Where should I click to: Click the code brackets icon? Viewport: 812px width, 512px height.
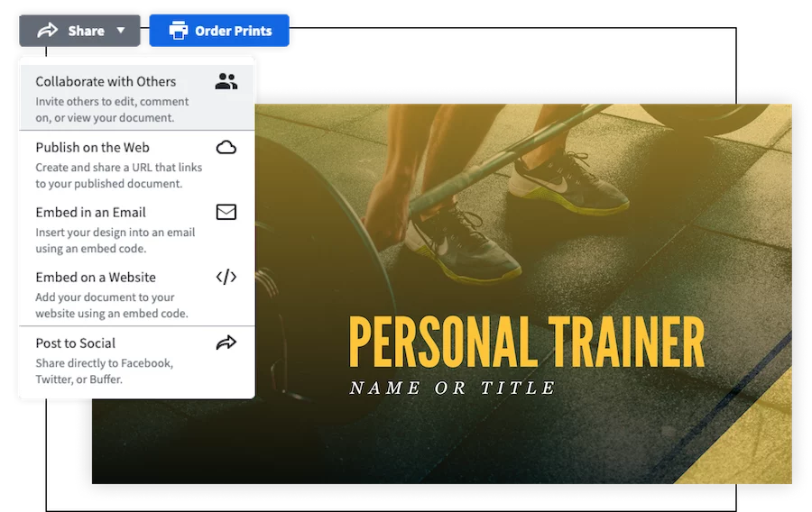click(226, 278)
